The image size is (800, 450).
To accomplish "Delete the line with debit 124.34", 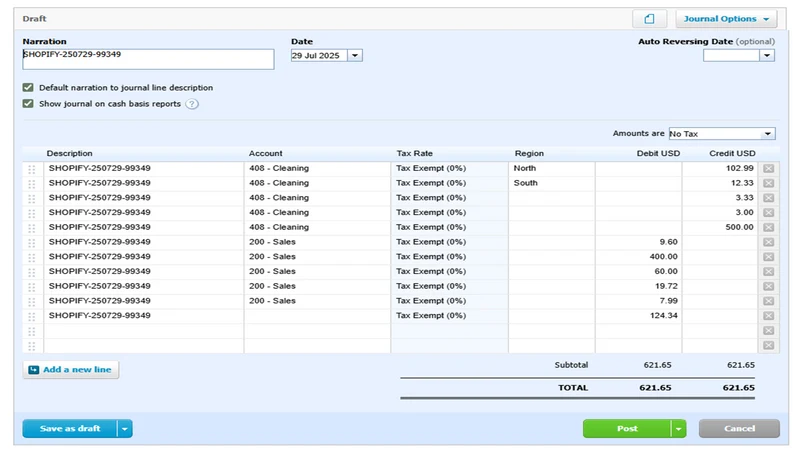I will (768, 316).
